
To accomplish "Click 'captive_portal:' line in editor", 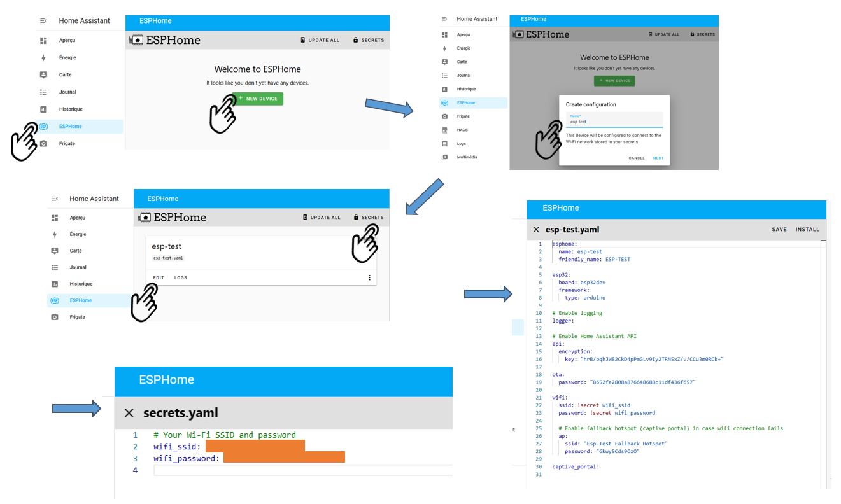I will (x=576, y=466).
